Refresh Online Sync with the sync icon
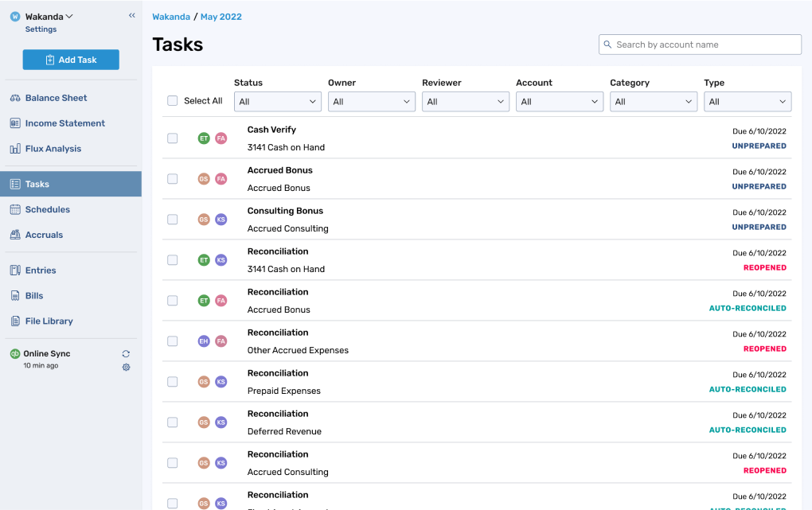The height and width of the screenshot is (510, 812). 126,353
